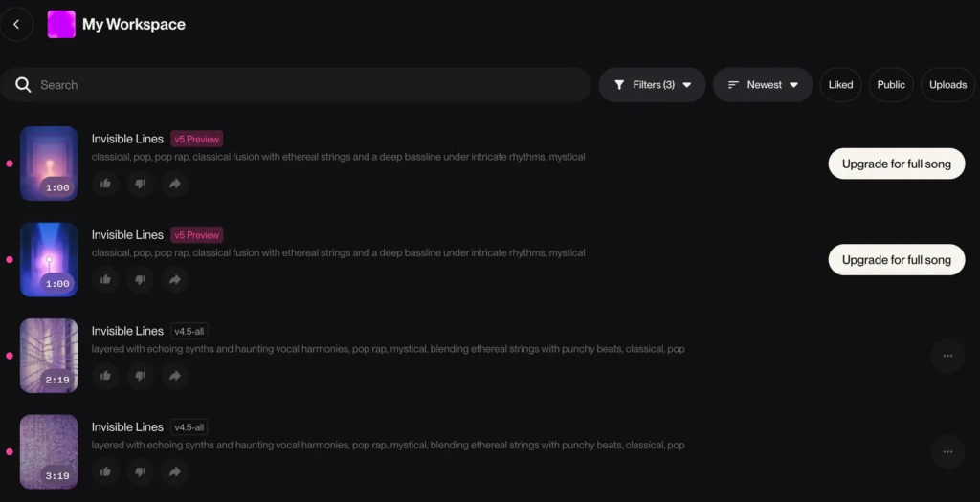Click in the Search input field
Image resolution: width=980 pixels, height=502 pixels.
[306, 85]
